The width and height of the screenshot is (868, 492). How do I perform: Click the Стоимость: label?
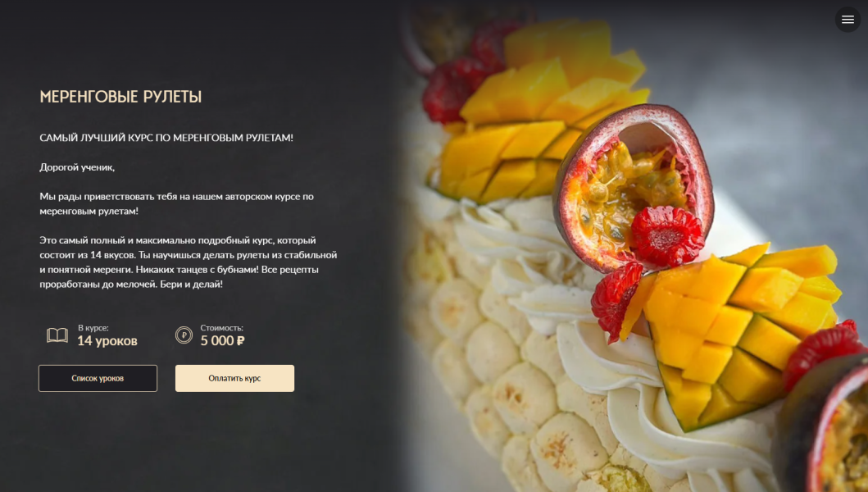click(221, 327)
